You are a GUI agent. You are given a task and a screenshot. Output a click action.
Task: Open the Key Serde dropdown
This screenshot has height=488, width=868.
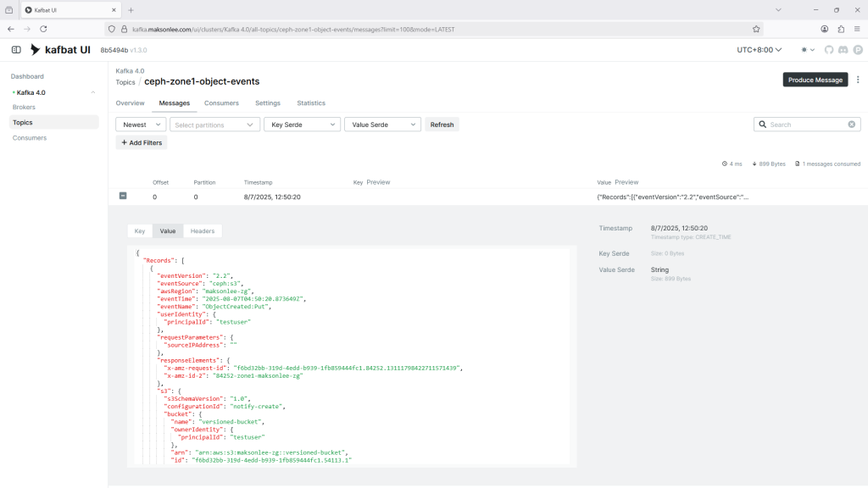303,125
